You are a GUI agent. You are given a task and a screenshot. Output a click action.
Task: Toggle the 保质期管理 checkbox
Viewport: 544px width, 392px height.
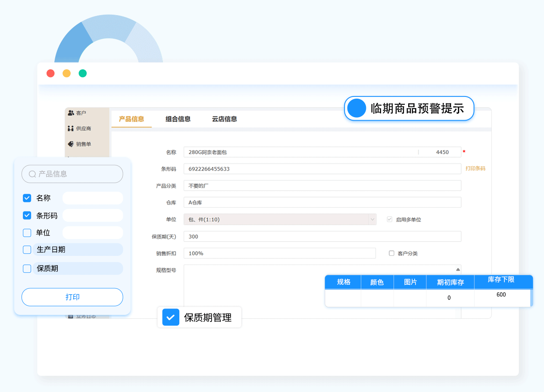(171, 317)
